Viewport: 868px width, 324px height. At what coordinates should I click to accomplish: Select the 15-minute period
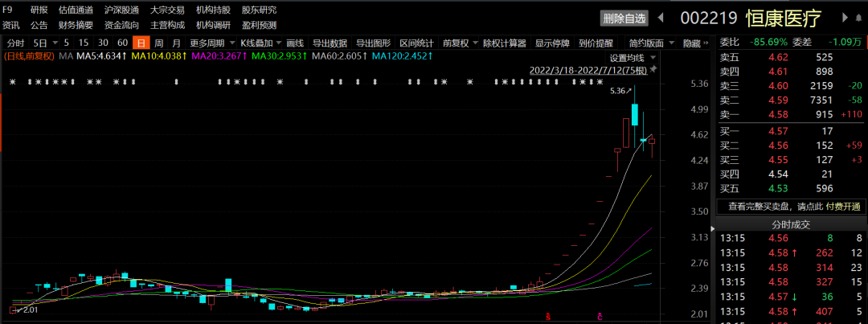click(84, 43)
